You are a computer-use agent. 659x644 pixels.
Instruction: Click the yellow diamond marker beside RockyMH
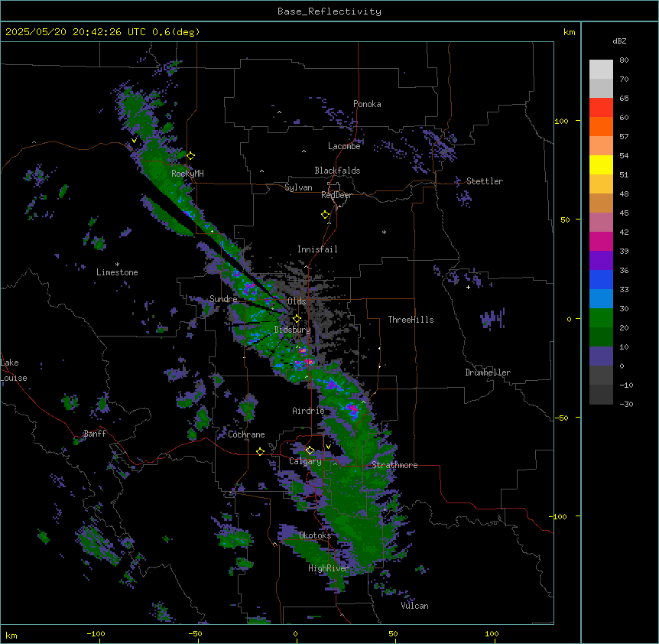(191, 156)
